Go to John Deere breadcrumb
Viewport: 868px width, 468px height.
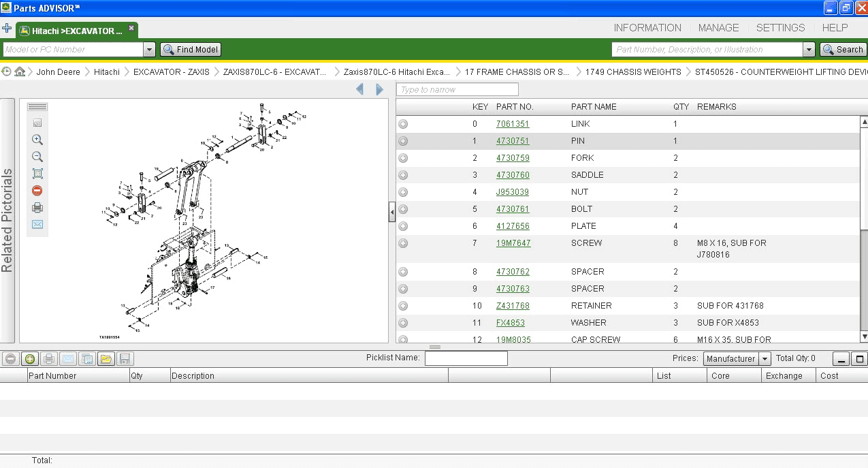(58, 72)
